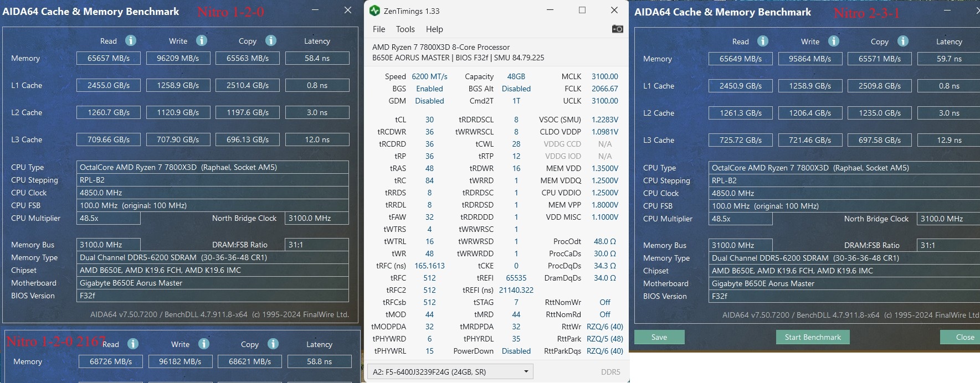Image resolution: width=980 pixels, height=383 pixels.
Task: Click Copy info icon in Nitro 2-3-1 window
Action: point(903,41)
